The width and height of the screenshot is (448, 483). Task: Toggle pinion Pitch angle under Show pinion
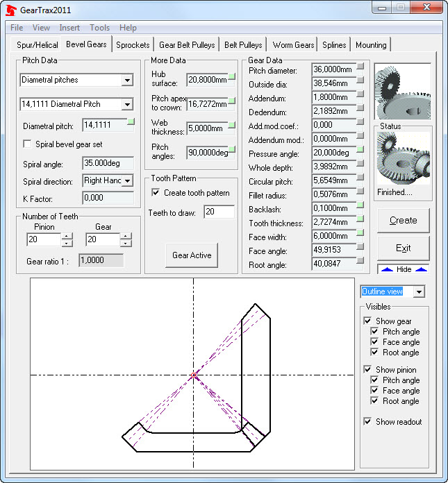coord(374,380)
